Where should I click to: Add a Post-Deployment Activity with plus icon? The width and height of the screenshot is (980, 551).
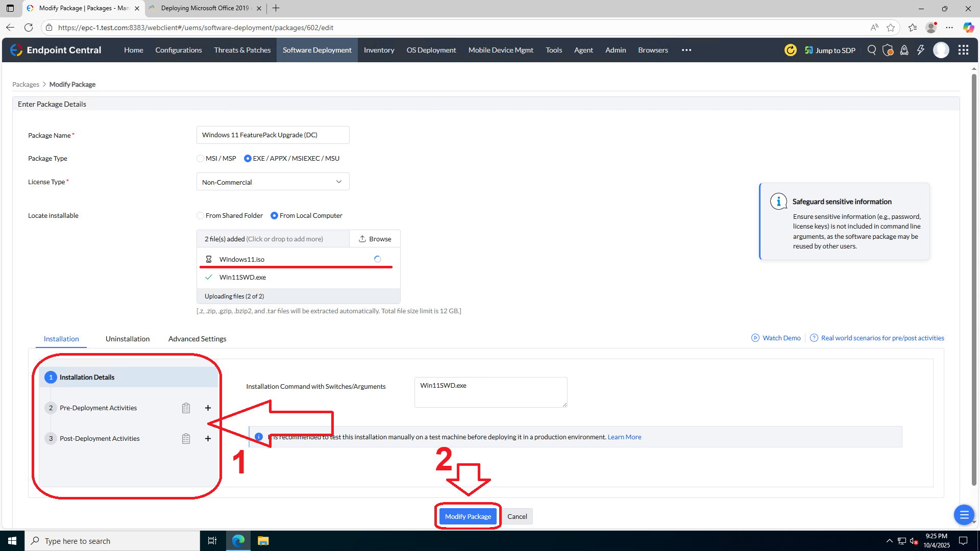pos(208,439)
